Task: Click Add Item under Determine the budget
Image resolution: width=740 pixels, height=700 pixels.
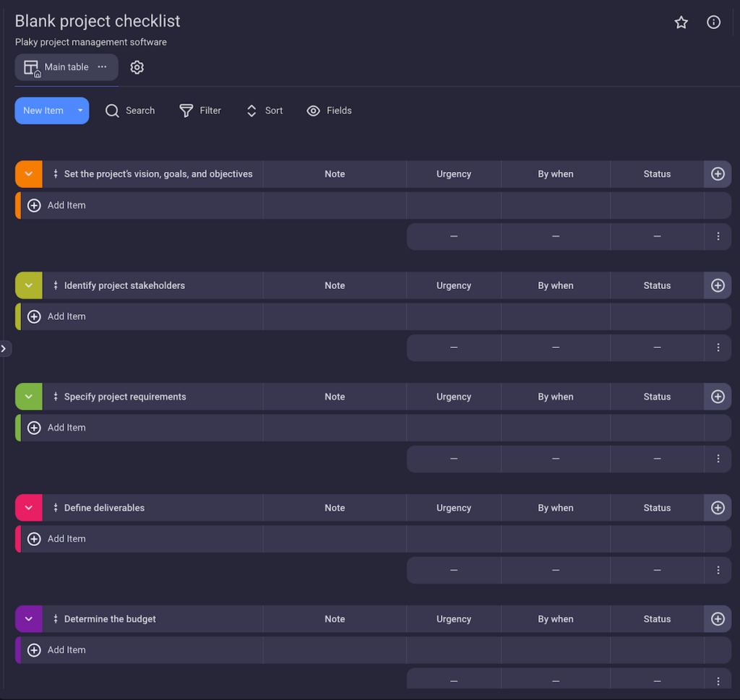Action: [x=66, y=649]
